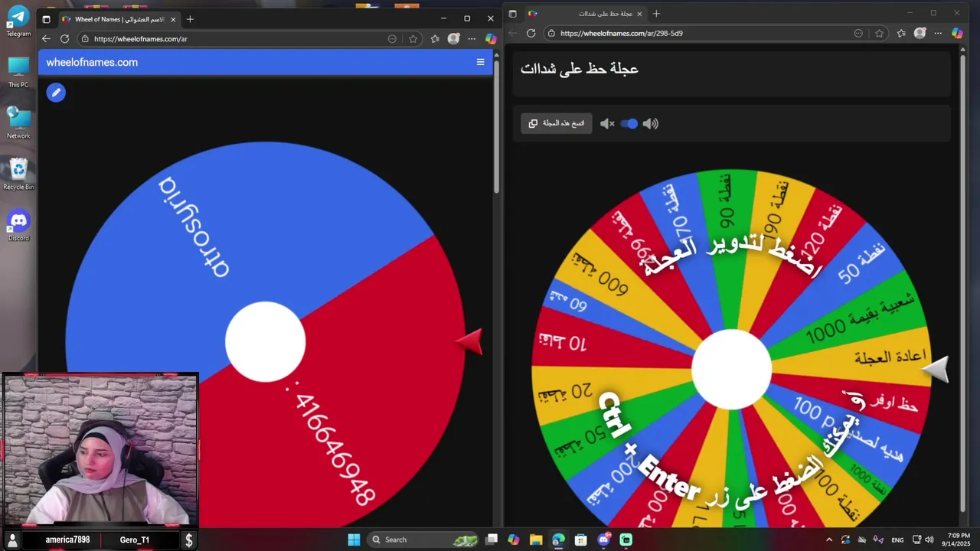The image size is (980, 551).
Task: Open the Discord desktop shortcut
Action: click(x=18, y=226)
